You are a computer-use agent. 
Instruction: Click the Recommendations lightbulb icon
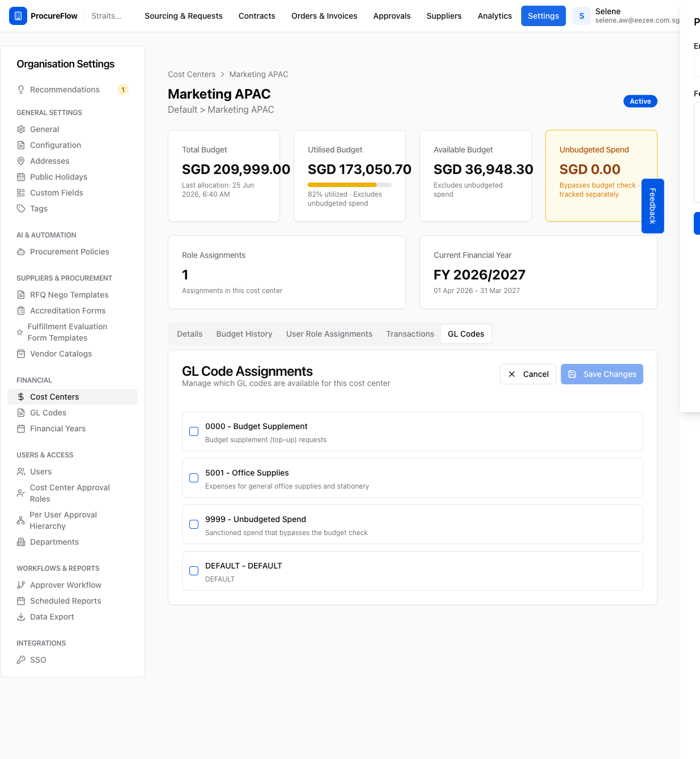pyautogui.click(x=21, y=90)
